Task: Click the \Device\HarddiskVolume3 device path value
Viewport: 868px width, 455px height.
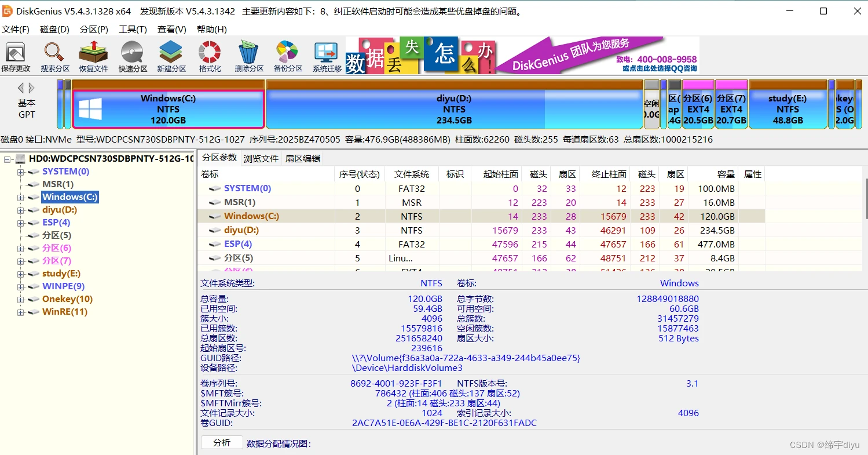Action: point(407,368)
